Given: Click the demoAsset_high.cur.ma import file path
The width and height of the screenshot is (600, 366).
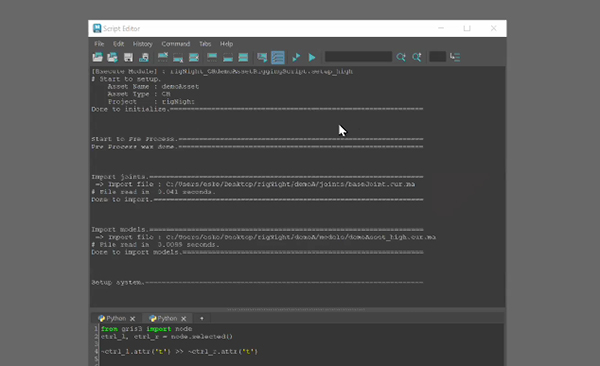Looking at the screenshot, I should click(301, 237).
